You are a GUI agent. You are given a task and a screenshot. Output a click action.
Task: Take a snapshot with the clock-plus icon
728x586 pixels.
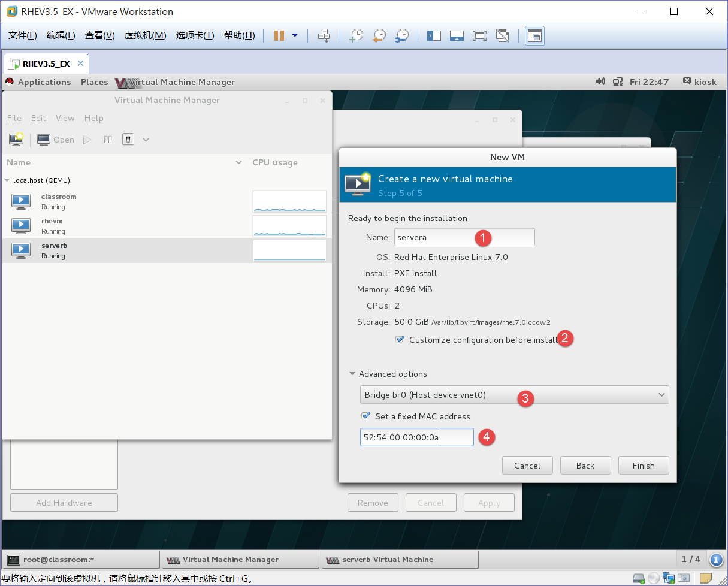(x=357, y=35)
